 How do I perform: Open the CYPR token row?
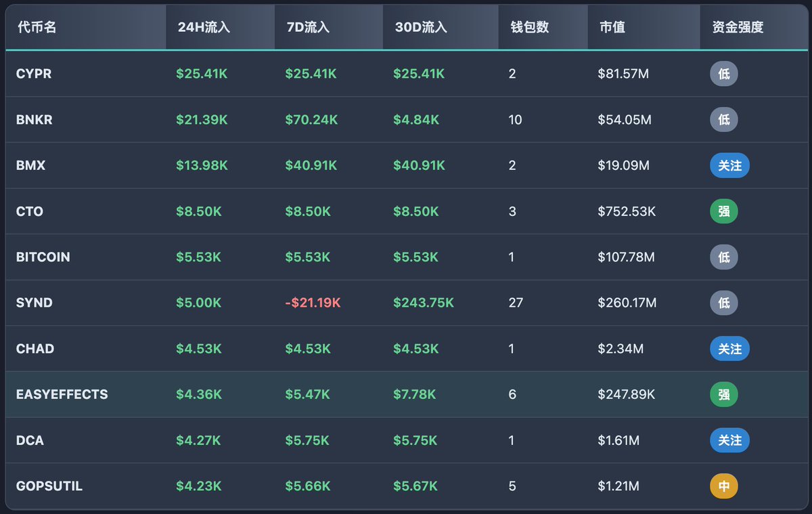coord(34,74)
